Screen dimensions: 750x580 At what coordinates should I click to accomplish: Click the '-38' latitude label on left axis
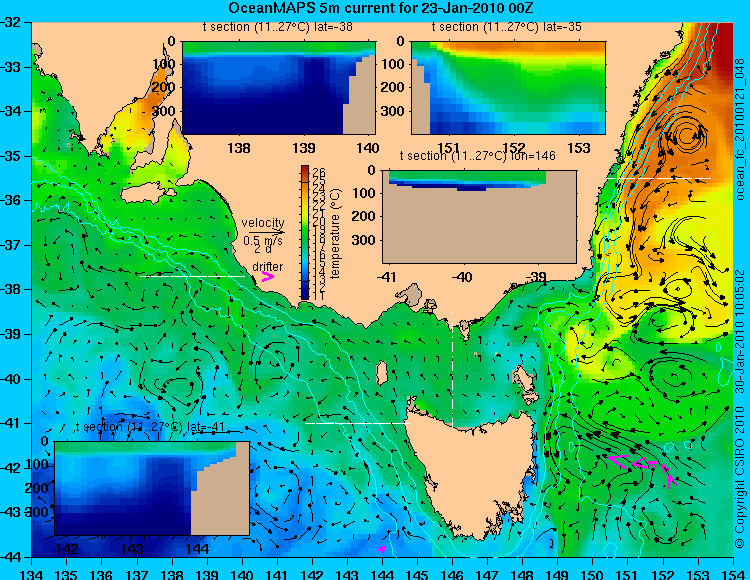coord(13,290)
